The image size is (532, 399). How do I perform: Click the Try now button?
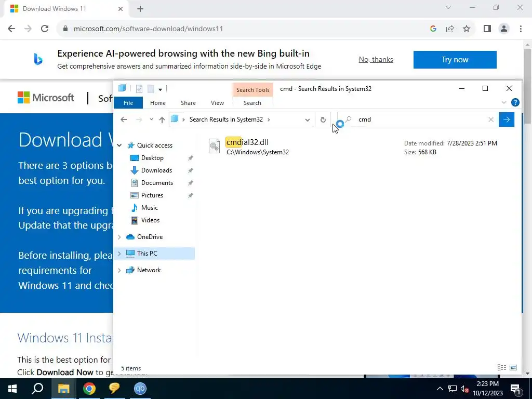pos(455,60)
